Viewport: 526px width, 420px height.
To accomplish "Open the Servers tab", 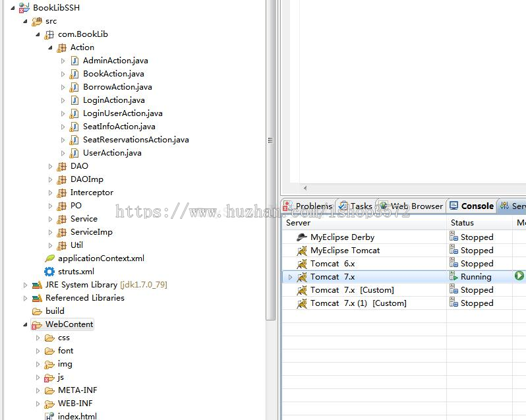I will point(512,206).
